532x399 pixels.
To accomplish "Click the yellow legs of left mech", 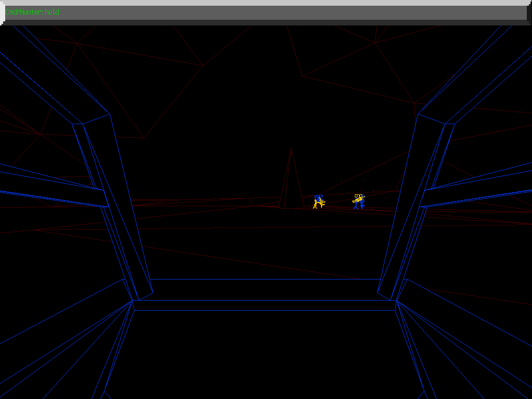I will tap(315, 206).
